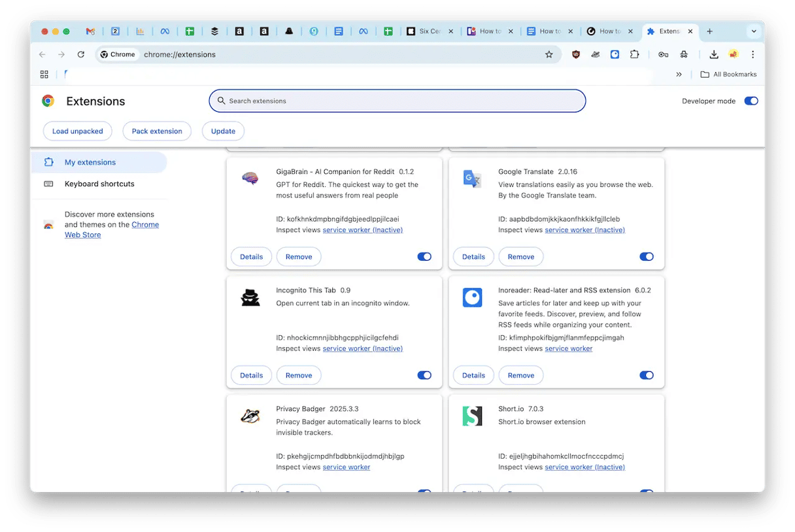Click the Downloads icon in the toolbar
795x532 pixels.
click(714, 55)
